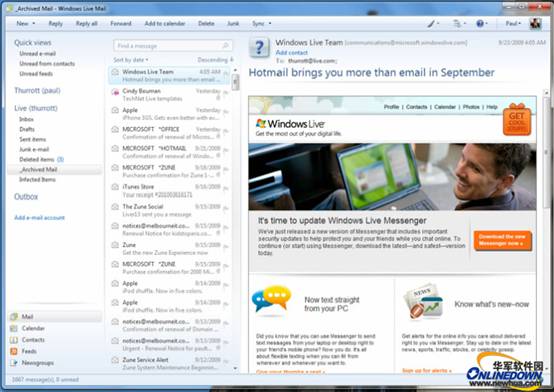Click the Add contact link
554x392 pixels.
291,53
